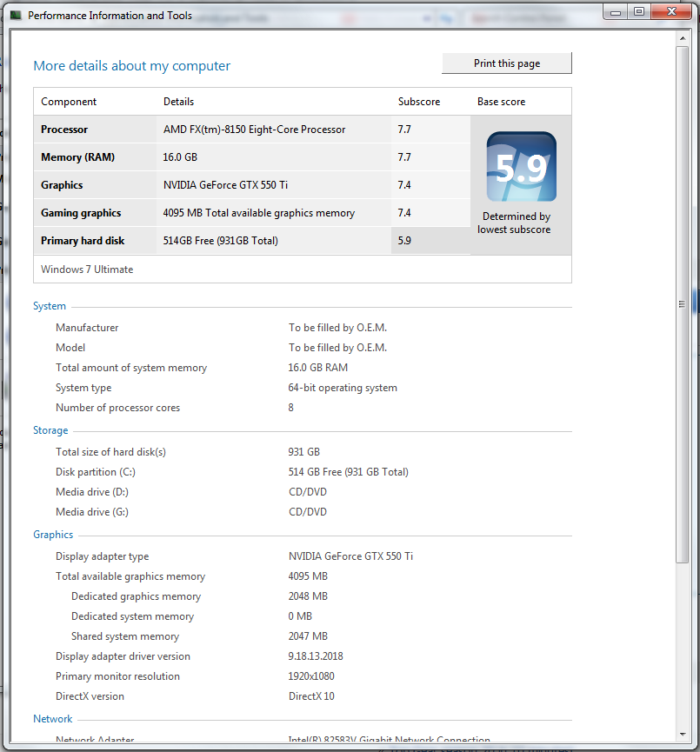Click the DirectX 10 value
This screenshot has height=752, width=700.
(x=311, y=696)
